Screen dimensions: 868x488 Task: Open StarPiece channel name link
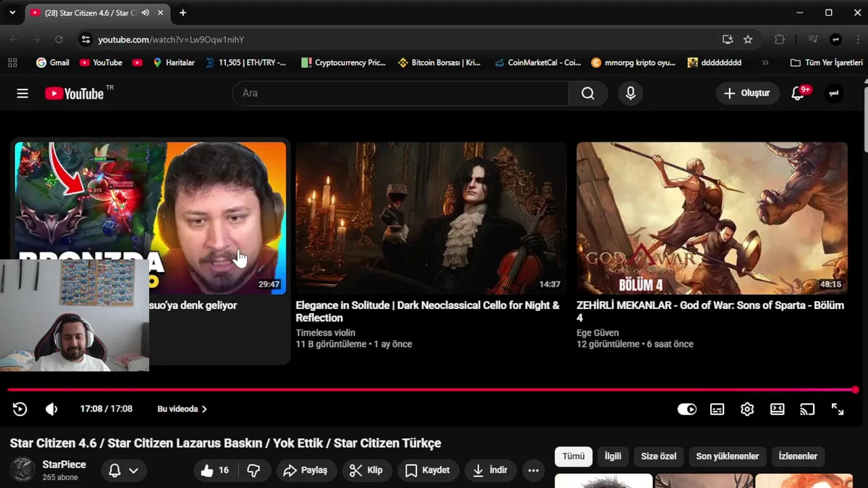[64, 464]
